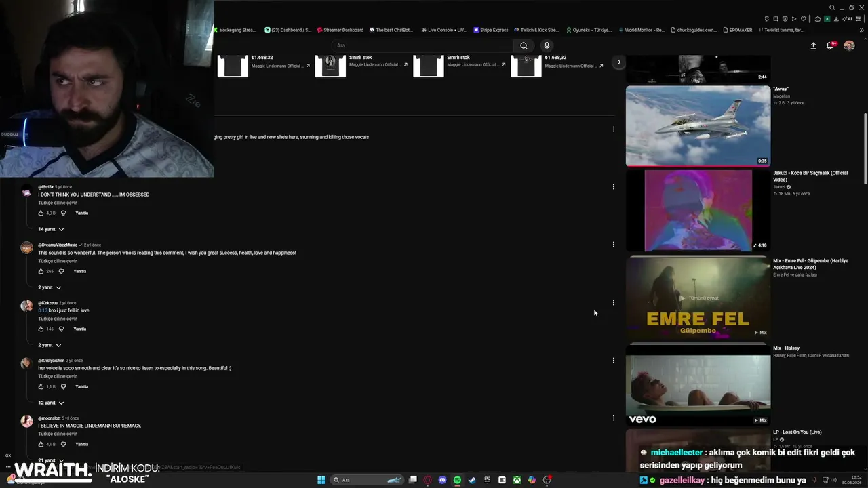Dislike the @Kristyaichen comment
The height and width of the screenshot is (488, 868).
(63, 386)
